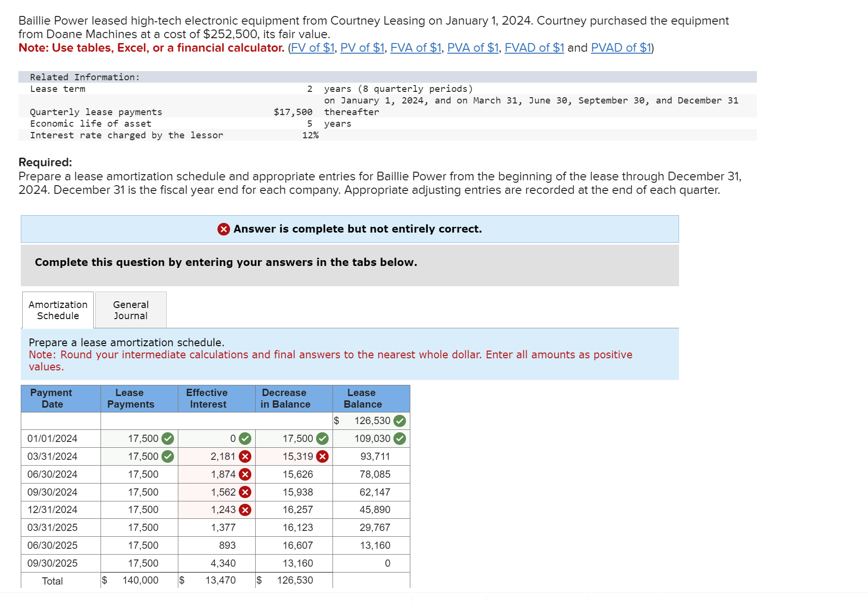The image size is (868, 602).
Task: Click the lease payment cell for 09/30/2025
Action: tap(139, 563)
